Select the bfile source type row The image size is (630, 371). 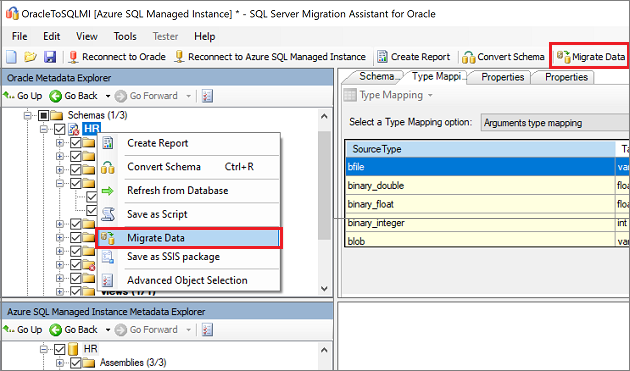[480, 167]
